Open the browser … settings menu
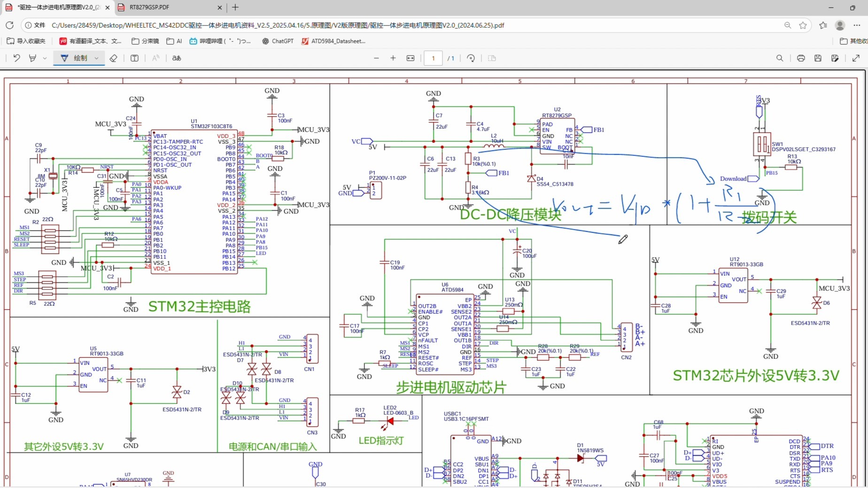 pyautogui.click(x=858, y=25)
